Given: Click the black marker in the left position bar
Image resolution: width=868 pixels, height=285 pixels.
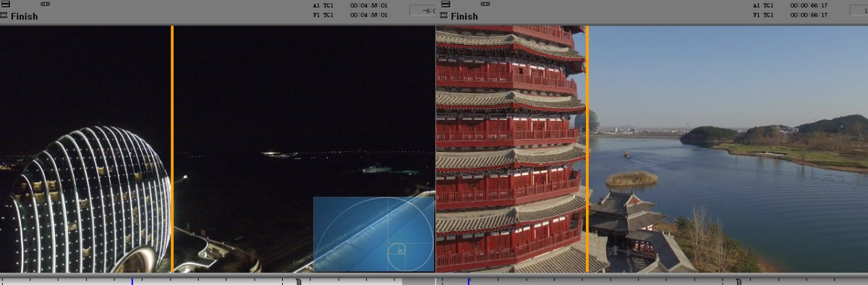Looking at the screenshot, I should (x=299, y=281).
